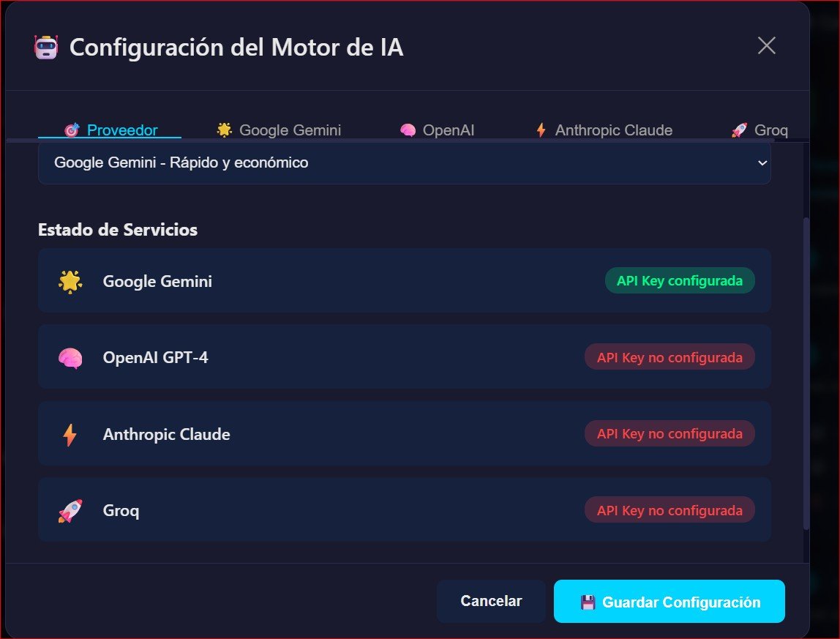Expand the Anthropic Claude service row
Image resolution: width=840 pixels, height=639 pixels.
(x=405, y=433)
